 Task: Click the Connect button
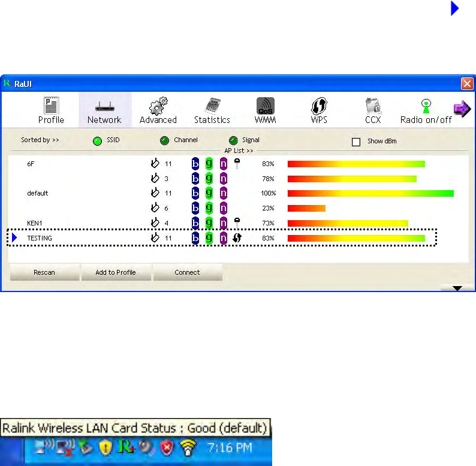(187, 272)
